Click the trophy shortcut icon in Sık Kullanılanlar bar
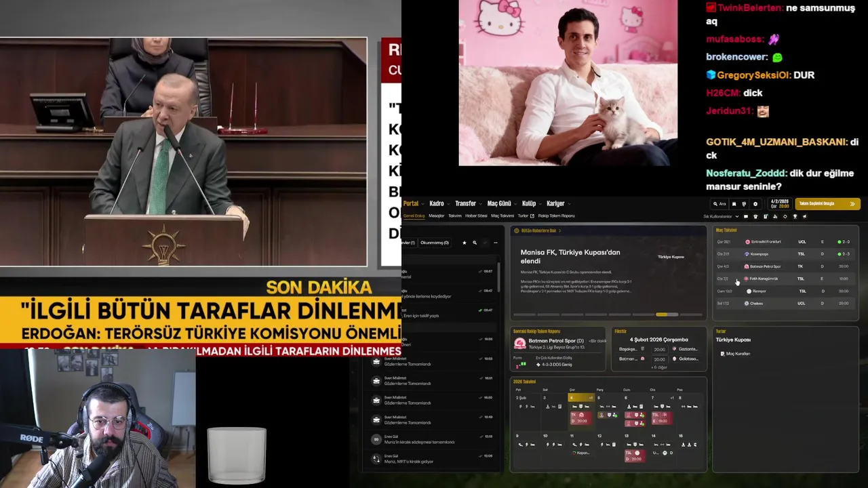This screenshot has width=868, height=488. (795, 217)
